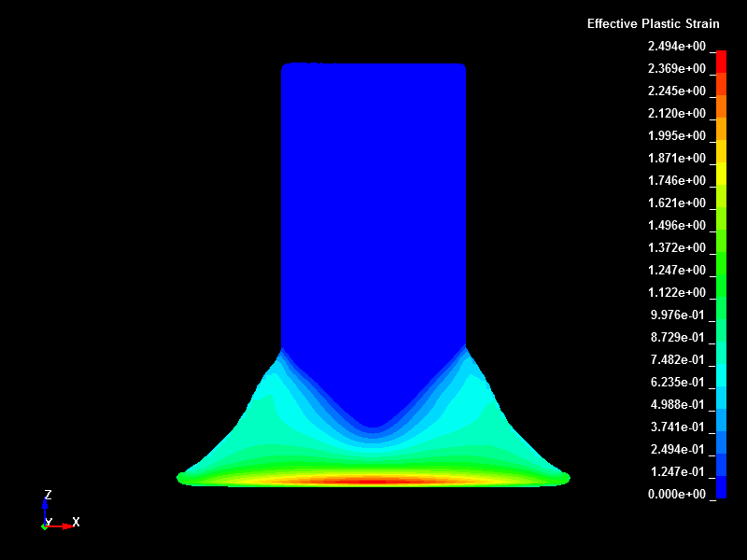
Task: Click the 1.247e+00 legend value
Action: point(677,270)
